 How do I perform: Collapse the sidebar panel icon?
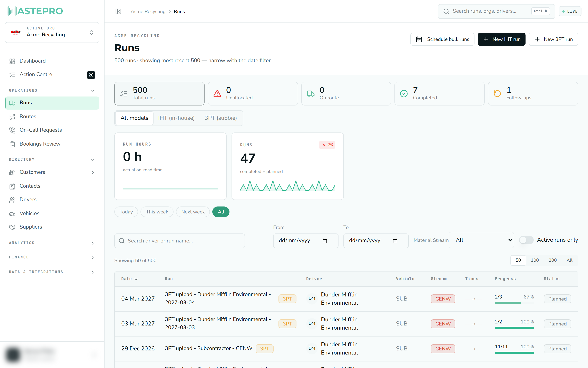coord(118,11)
